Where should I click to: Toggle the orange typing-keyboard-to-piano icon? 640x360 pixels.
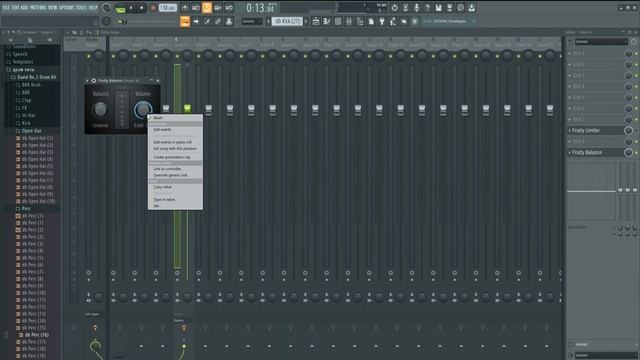coord(185,21)
